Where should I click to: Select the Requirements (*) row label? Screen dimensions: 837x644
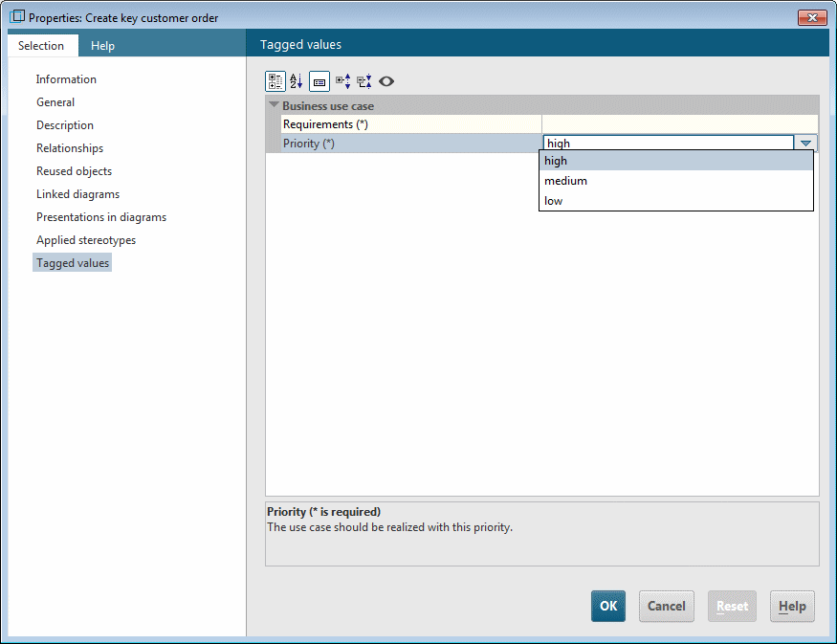pos(325,123)
